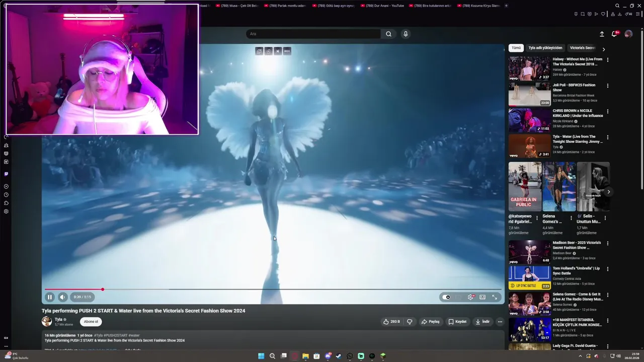The image size is (644, 362).
Task: Click the heart bookmark icon in the toolbar
Action: click(x=603, y=14)
